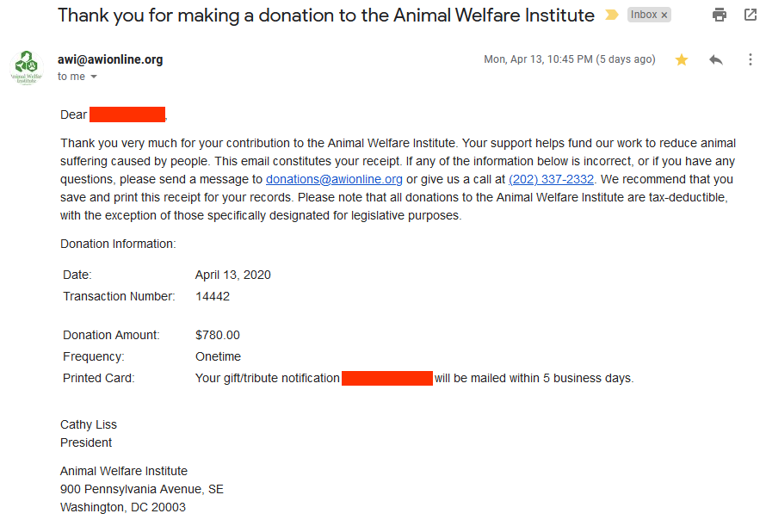The image size is (766, 532).
Task: Click the sender name awi@awionline.org
Action: coord(110,59)
